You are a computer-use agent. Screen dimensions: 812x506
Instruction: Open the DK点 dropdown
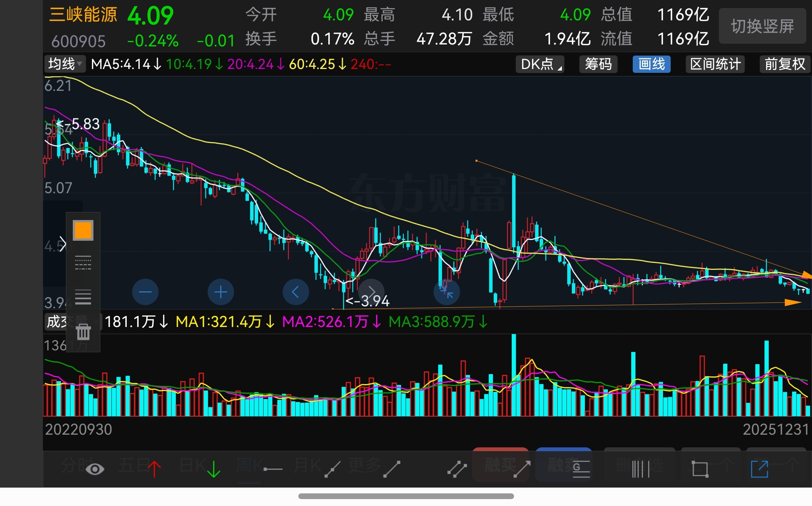point(540,64)
